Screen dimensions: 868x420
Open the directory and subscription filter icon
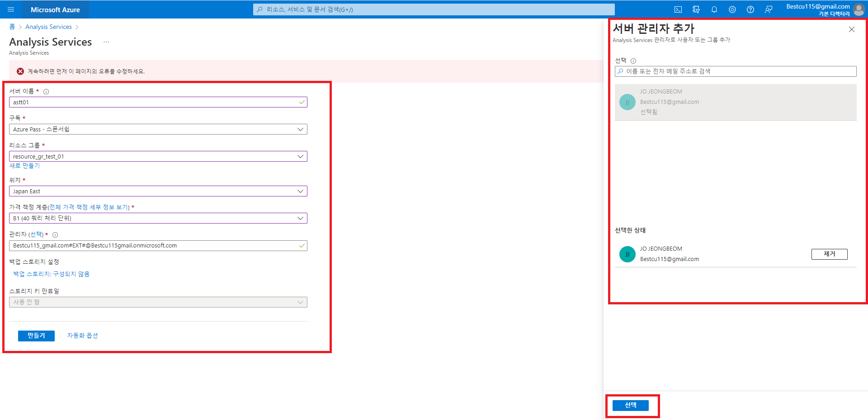[x=696, y=9]
